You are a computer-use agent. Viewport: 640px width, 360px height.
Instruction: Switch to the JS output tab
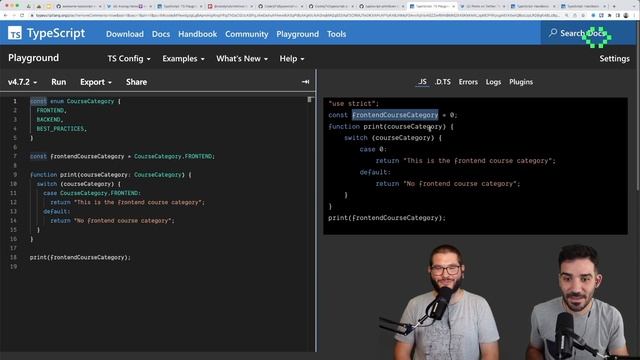[x=422, y=82]
